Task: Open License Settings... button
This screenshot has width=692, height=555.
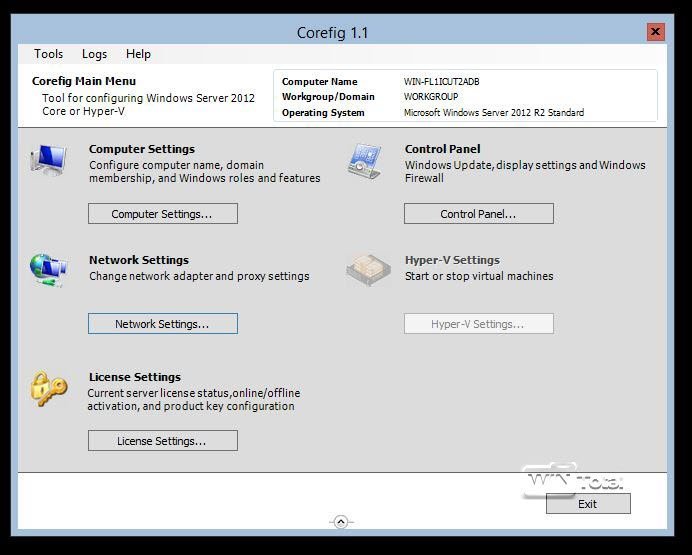Action: coord(163,440)
